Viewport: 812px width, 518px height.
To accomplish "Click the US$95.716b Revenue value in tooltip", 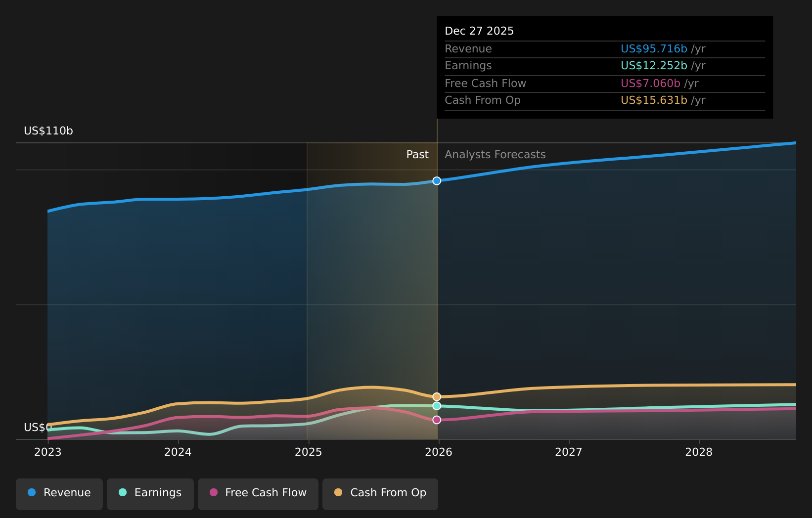I will [x=654, y=48].
